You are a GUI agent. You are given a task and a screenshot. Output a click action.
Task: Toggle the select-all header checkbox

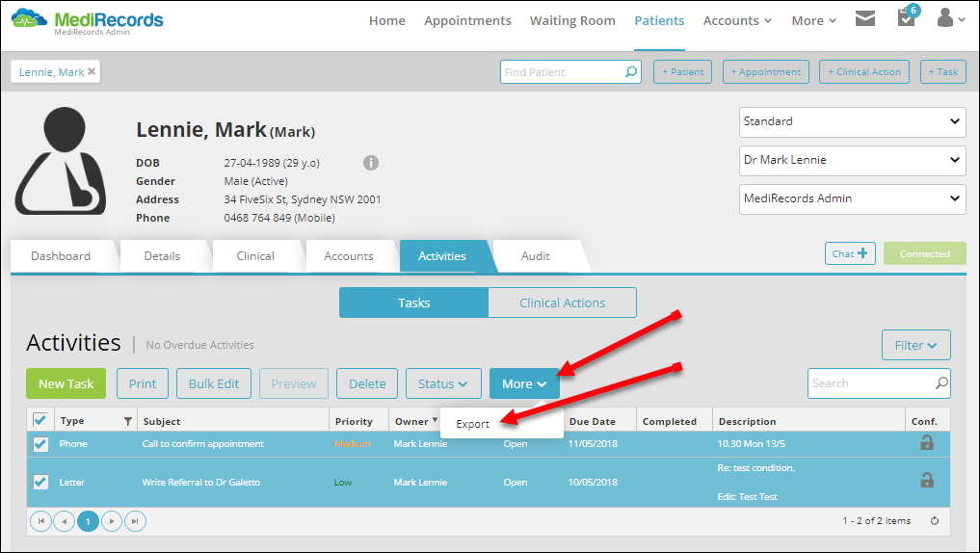tap(40, 420)
